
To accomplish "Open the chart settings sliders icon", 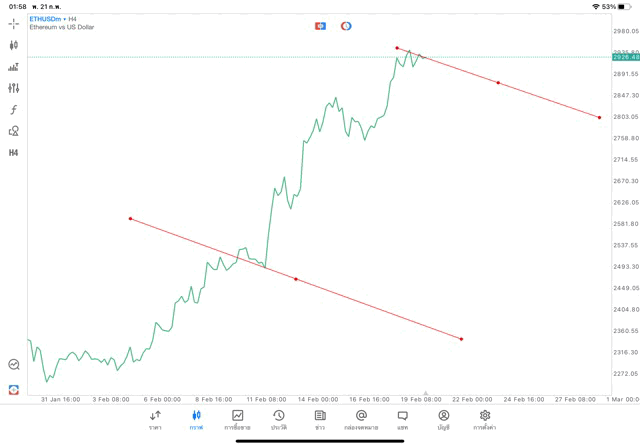I will coord(14,88).
